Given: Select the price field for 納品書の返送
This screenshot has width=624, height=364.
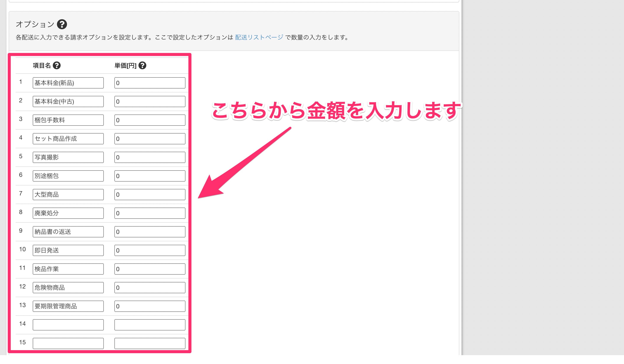Looking at the screenshot, I should click(150, 232).
